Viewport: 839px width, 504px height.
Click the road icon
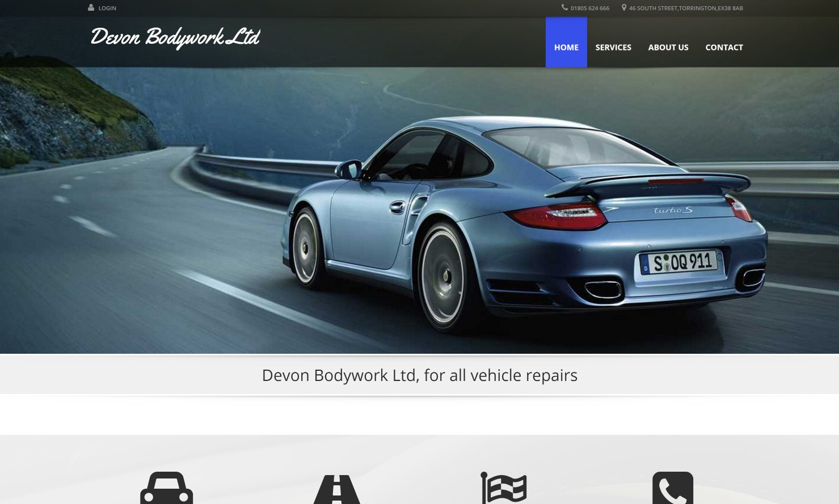pyautogui.click(x=336, y=489)
